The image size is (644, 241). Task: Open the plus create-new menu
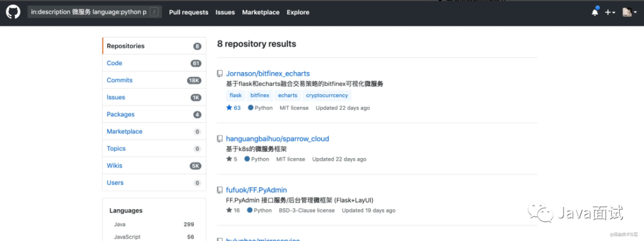610,13
